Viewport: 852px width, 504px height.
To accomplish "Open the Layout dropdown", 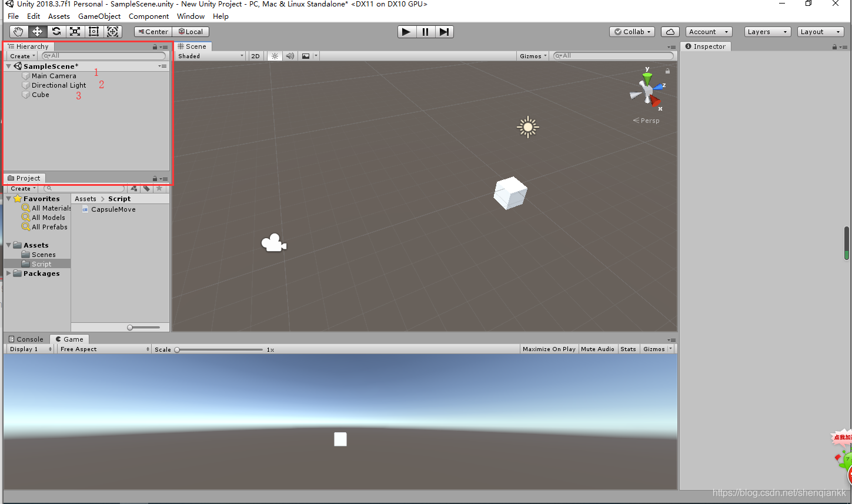I will 820,32.
